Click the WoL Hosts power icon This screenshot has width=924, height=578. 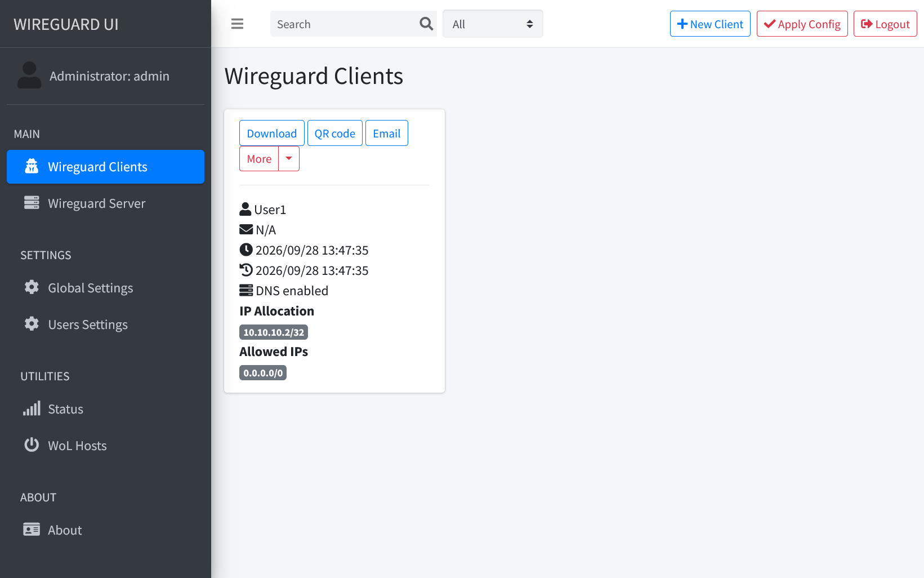click(x=32, y=445)
